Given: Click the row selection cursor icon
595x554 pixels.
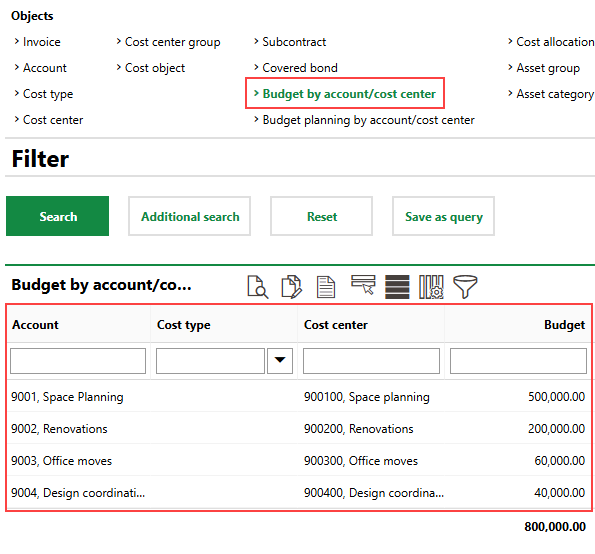Looking at the screenshot, I should coord(363,285).
